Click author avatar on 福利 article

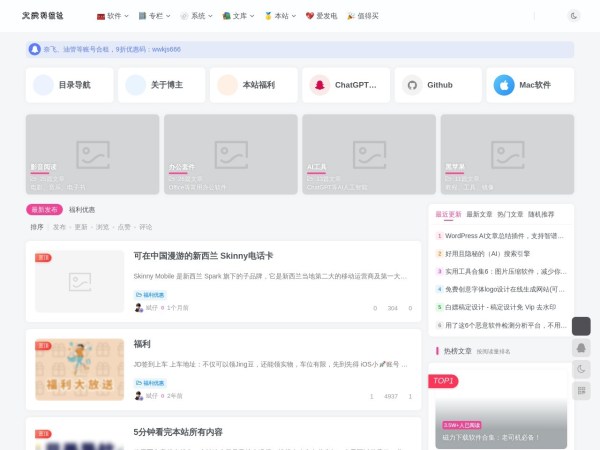[x=139, y=396]
